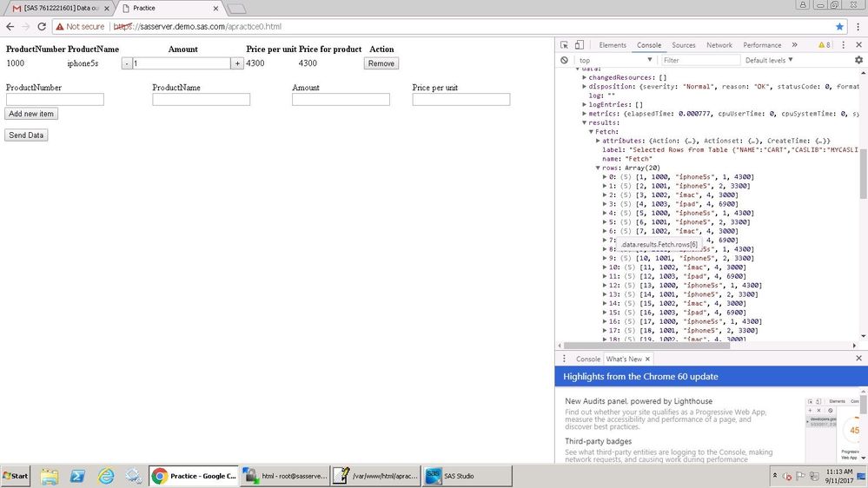Switch to SAS Studio taskbar window

[x=467, y=476]
